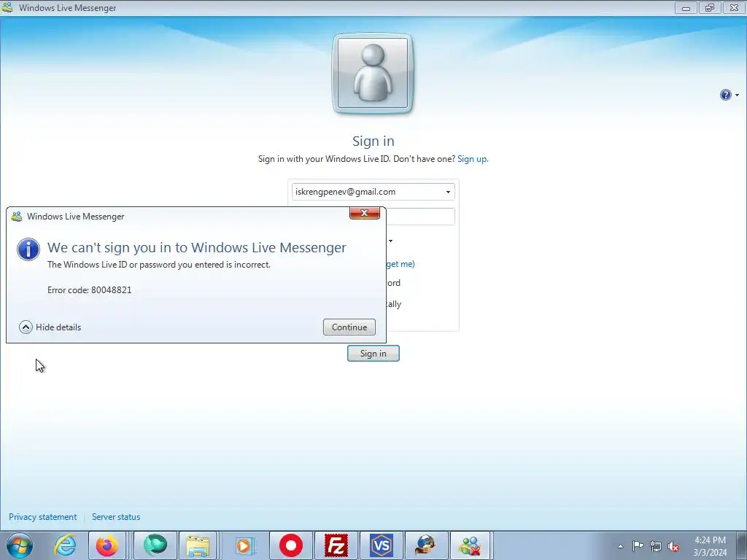
Task: Open the Server status link
Action: point(116,517)
